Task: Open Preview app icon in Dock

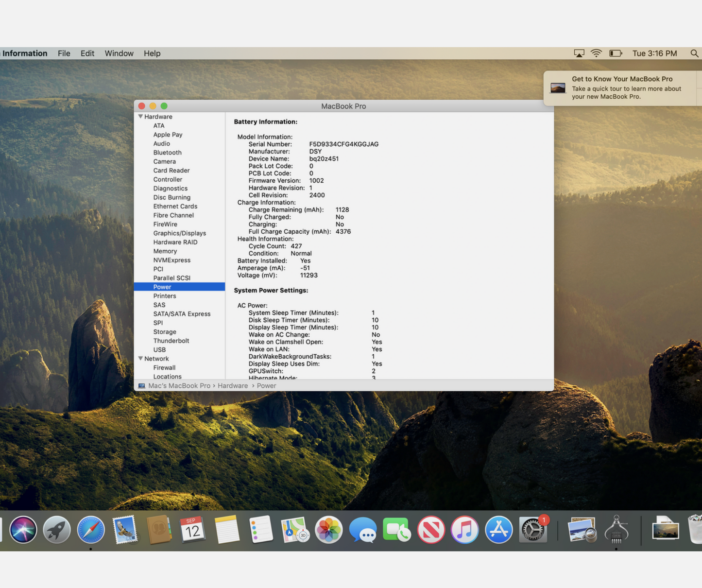Action: coord(582,529)
